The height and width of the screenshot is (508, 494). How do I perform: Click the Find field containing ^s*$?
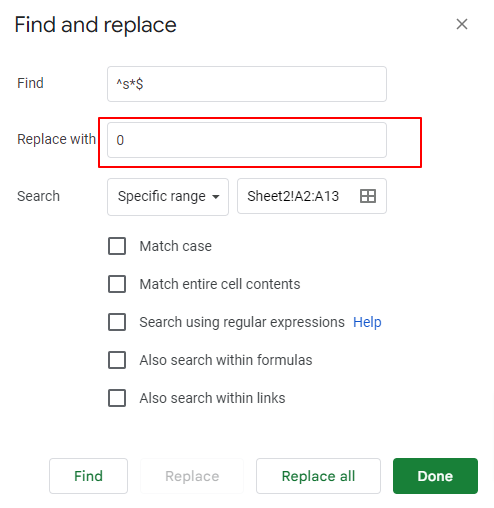tap(247, 84)
